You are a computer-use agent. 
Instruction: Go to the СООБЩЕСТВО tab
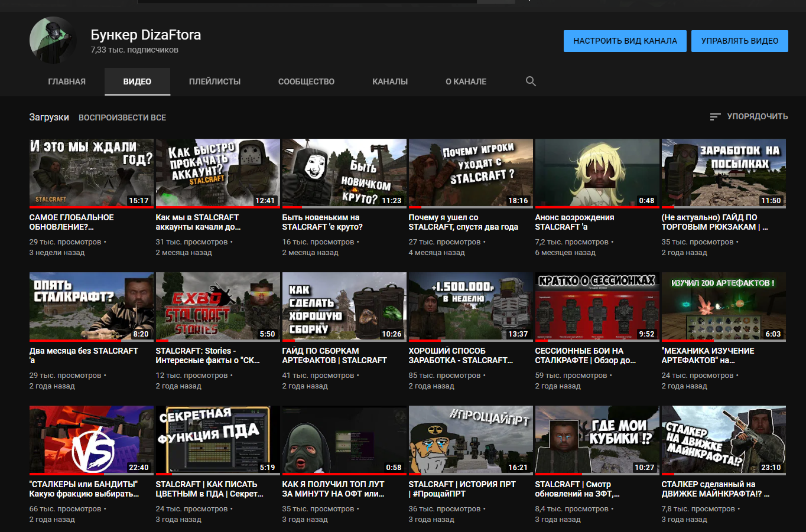coord(306,81)
